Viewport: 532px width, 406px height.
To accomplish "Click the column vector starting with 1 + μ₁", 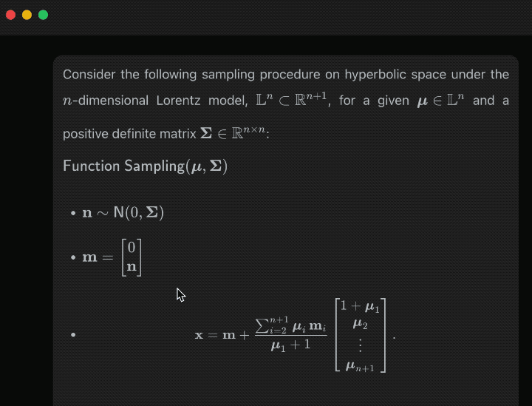I will tap(361, 335).
